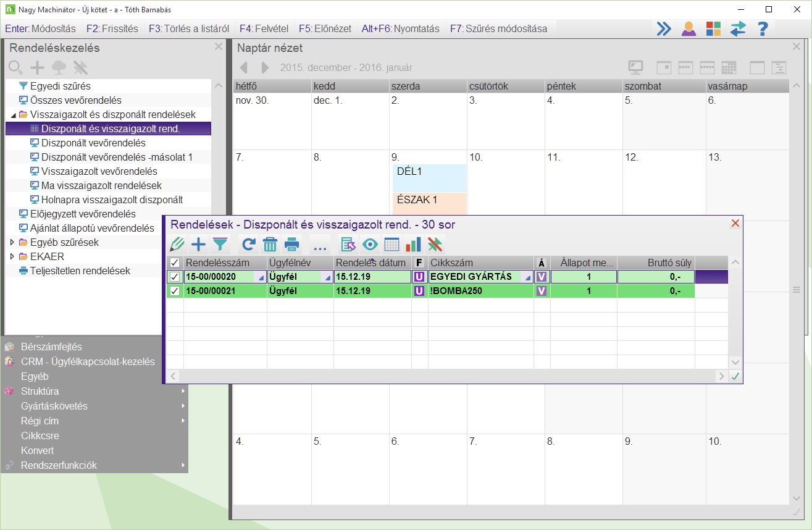Screen dimensions: 812x530
Task: Toggle the select-all checkbox in Rendelések header
Action: point(175,263)
